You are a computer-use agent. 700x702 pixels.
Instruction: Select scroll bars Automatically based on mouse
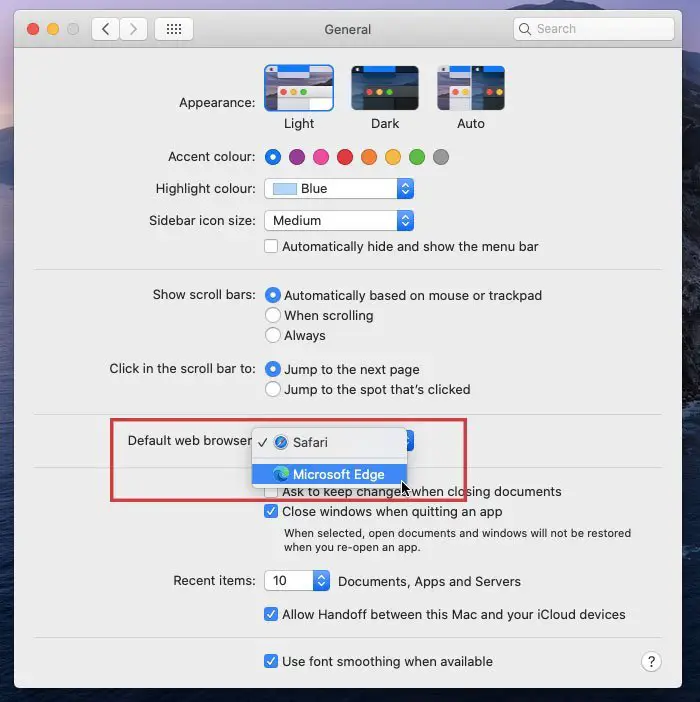(x=273, y=295)
